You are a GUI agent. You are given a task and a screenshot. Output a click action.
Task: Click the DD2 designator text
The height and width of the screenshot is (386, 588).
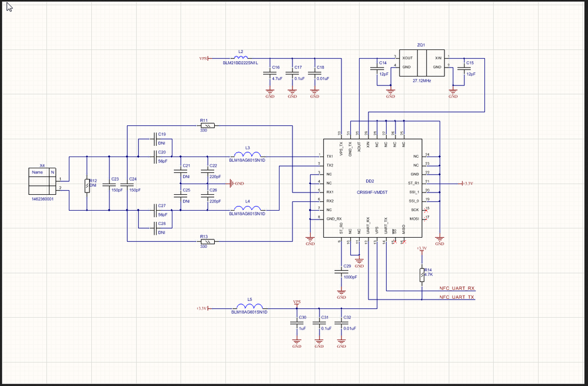coord(370,181)
